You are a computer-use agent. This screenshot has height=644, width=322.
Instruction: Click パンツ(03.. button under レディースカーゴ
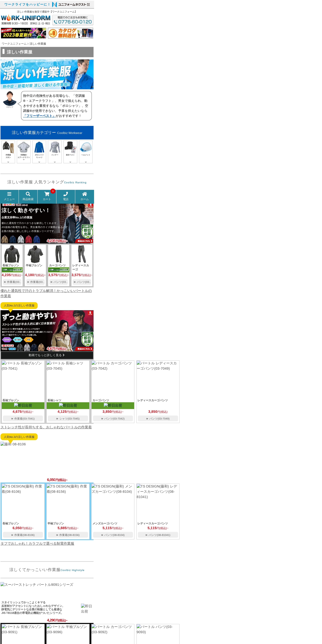point(82,282)
